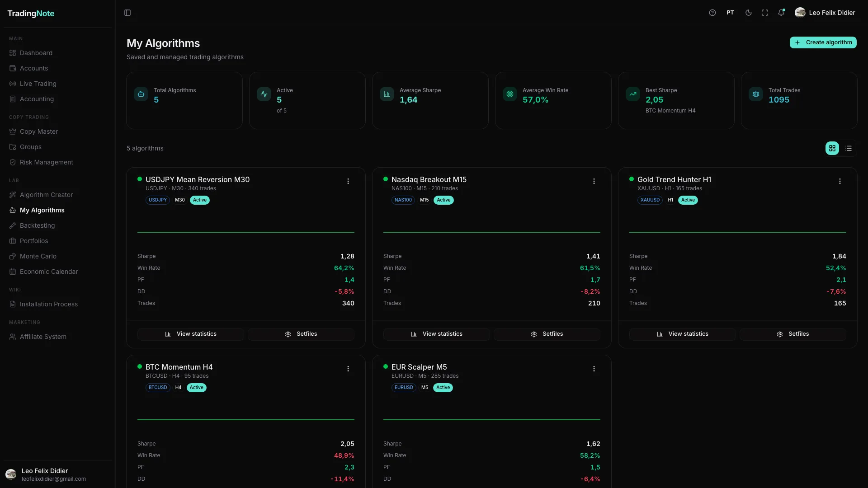
Task: Open Leo Felix Didier profile menu
Action: [x=825, y=13]
